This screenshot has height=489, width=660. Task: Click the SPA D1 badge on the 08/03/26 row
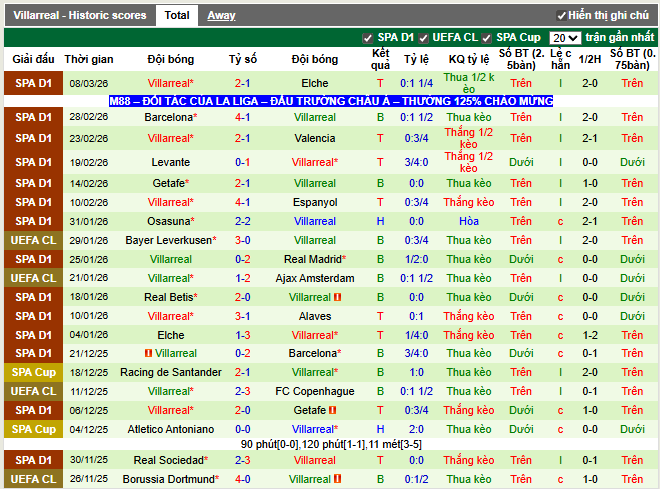(x=33, y=83)
